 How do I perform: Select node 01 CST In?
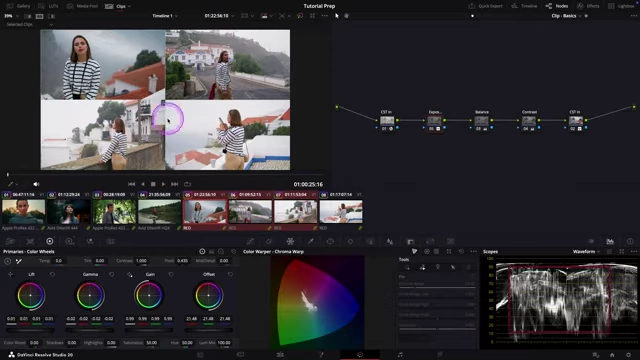[x=387, y=120]
